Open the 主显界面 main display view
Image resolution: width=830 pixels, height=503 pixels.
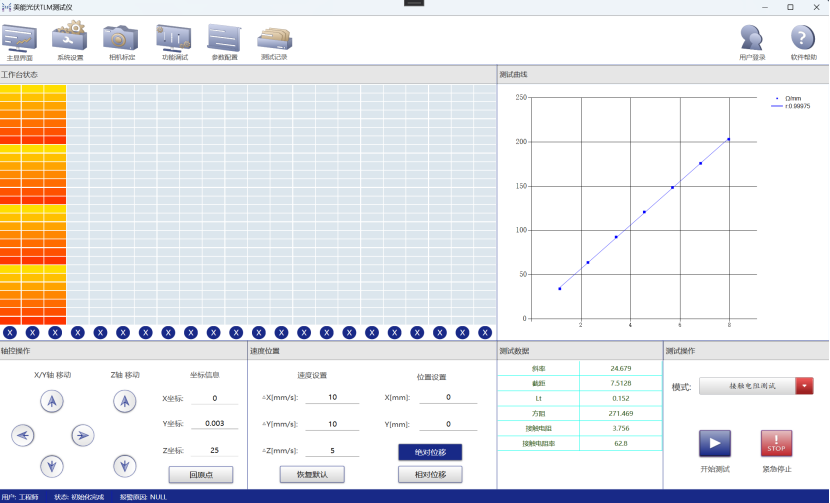click(x=20, y=40)
